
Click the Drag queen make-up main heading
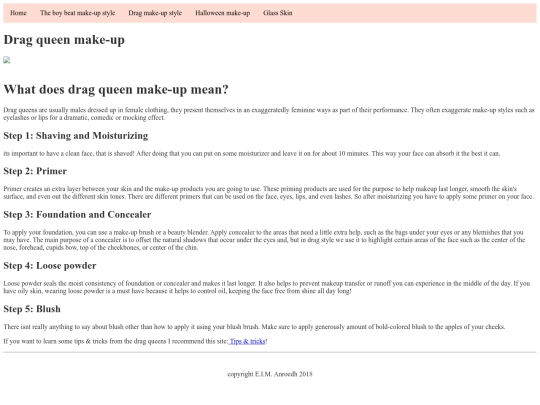click(64, 40)
